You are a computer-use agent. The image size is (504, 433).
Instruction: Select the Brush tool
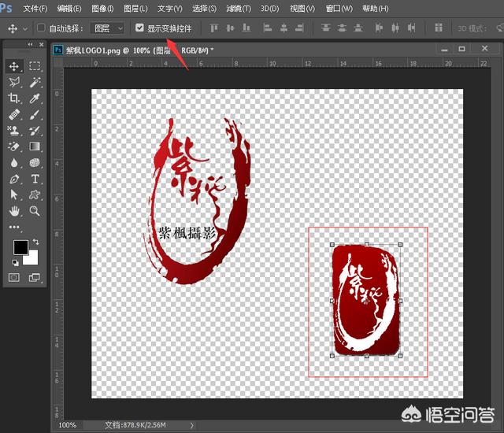coord(35,115)
